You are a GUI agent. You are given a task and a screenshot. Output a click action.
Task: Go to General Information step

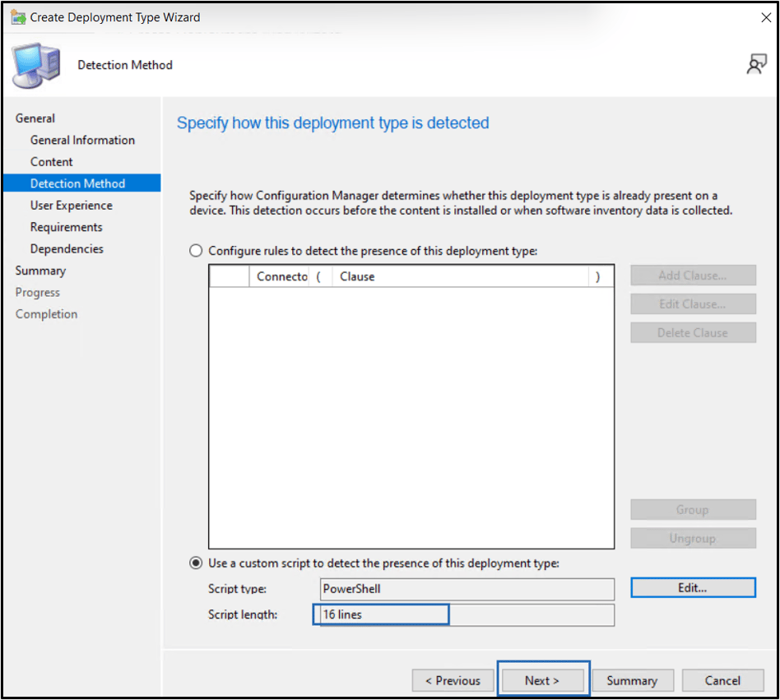click(x=82, y=140)
